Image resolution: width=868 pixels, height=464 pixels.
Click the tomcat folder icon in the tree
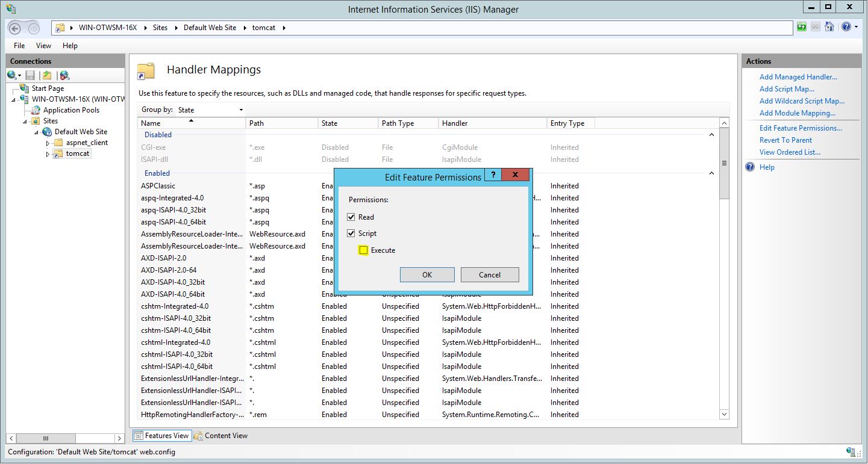click(58, 153)
